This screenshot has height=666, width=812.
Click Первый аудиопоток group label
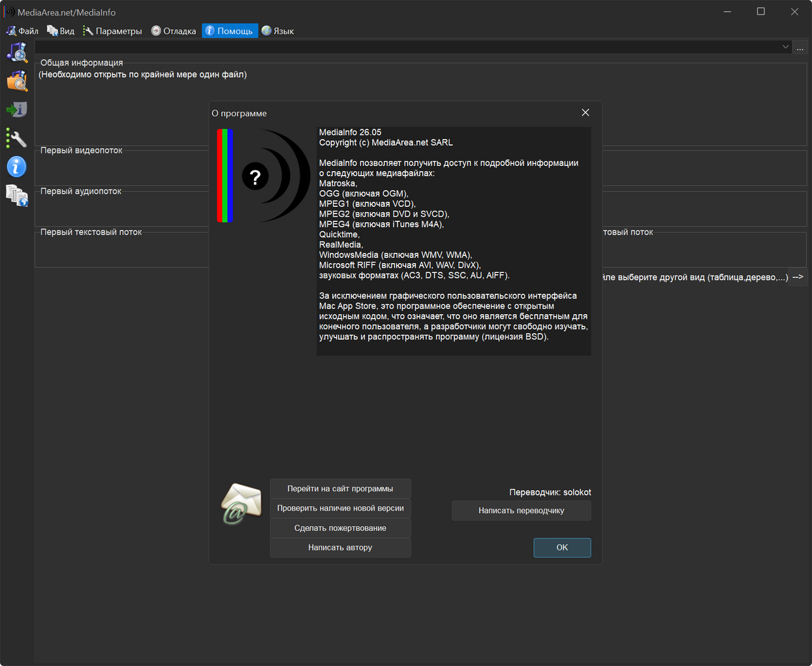click(81, 191)
